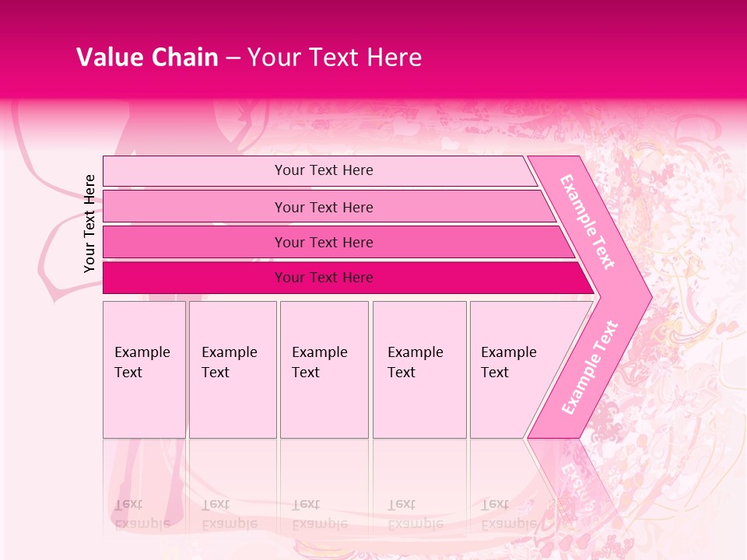Viewport: 747px width, 560px height.
Task: Click the lower arrow 'Example Text' label
Action: (x=590, y=367)
